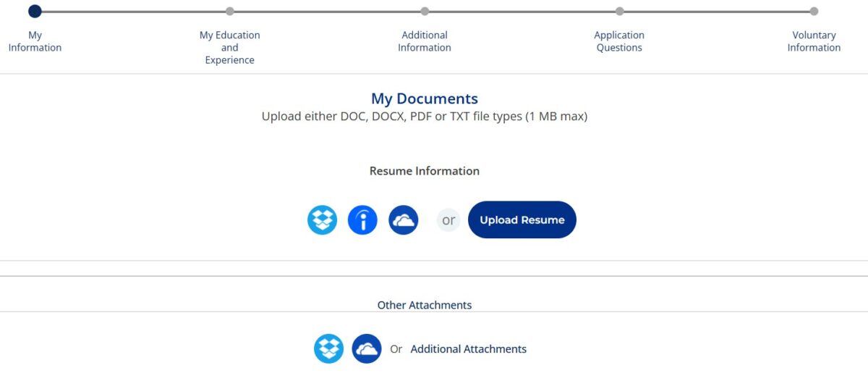Screen dimensions: 868x373
Task: Click the blue info-style icon beside Dropbox
Action: coord(362,219)
